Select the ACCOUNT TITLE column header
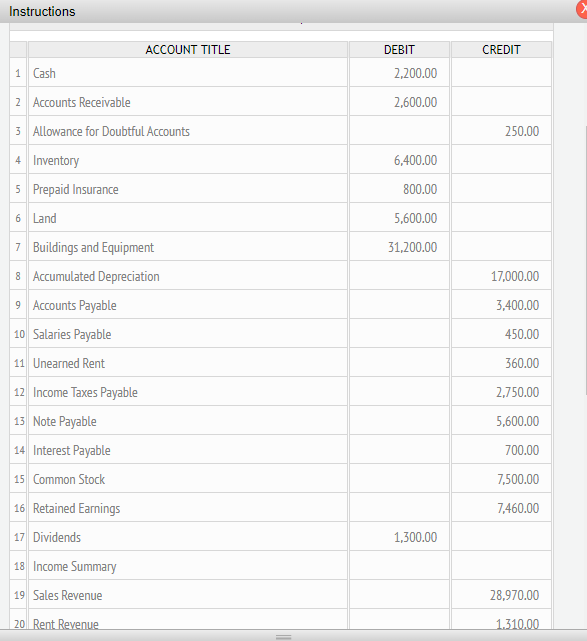587x641 pixels. click(x=188, y=49)
